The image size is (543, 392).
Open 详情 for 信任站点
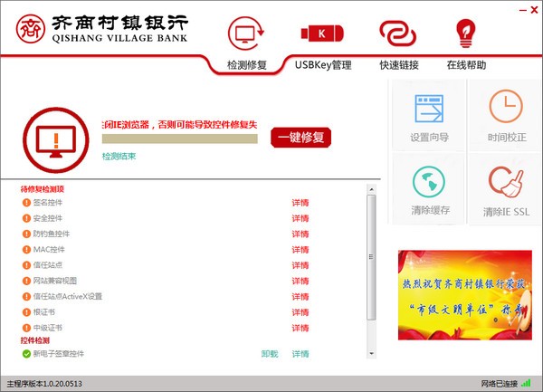pyautogui.click(x=300, y=265)
